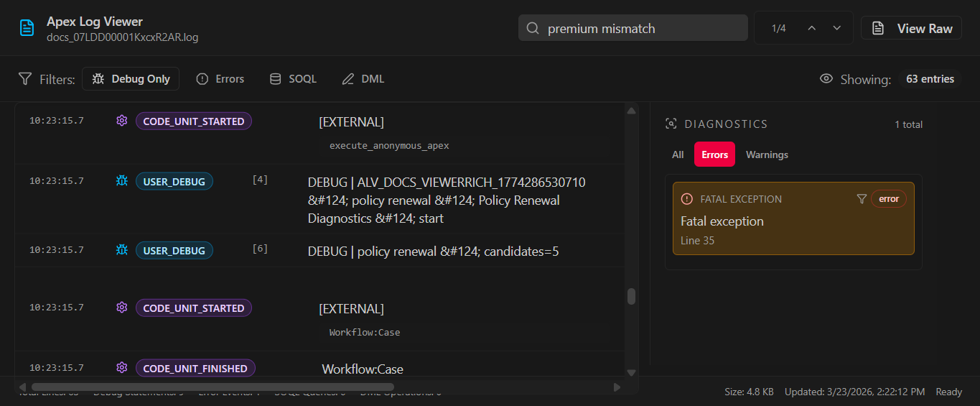This screenshot has height=406, width=980.
Task: Switch to the Warnings diagnostics tab
Action: point(767,154)
